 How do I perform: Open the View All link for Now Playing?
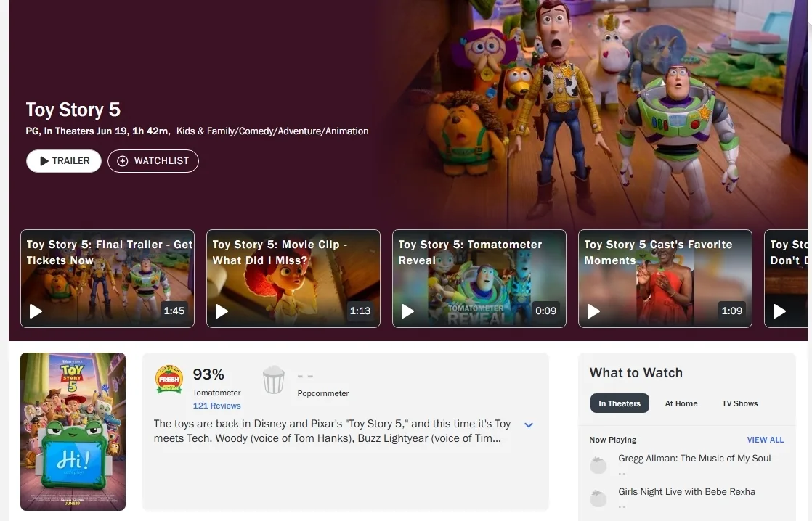coord(766,440)
